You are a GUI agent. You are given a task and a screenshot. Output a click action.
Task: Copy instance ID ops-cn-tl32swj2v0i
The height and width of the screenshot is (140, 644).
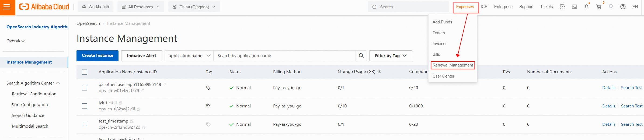(138, 109)
